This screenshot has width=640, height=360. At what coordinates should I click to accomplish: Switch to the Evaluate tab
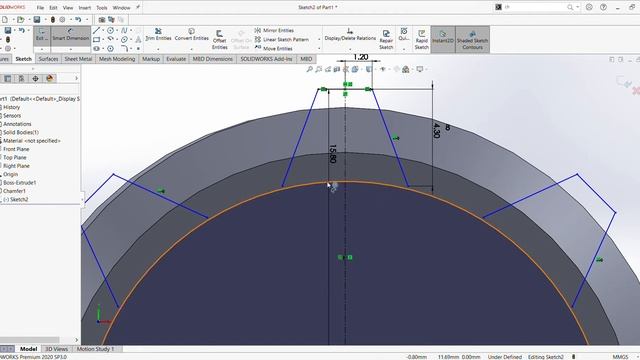click(x=176, y=59)
